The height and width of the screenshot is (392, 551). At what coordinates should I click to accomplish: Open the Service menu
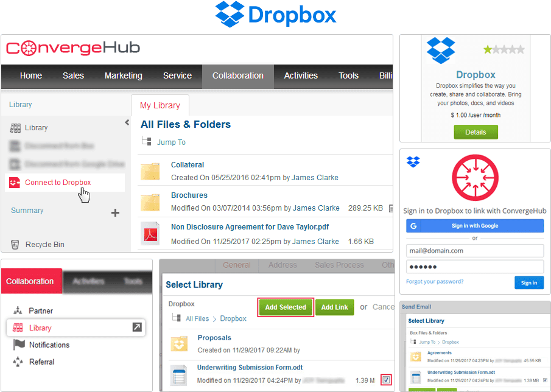click(x=177, y=75)
